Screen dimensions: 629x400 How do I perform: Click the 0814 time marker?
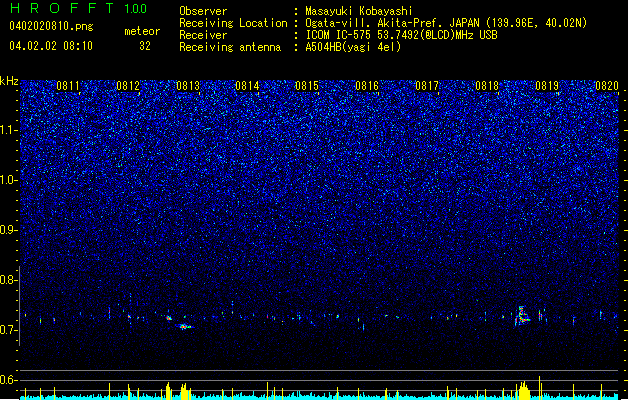point(247,86)
